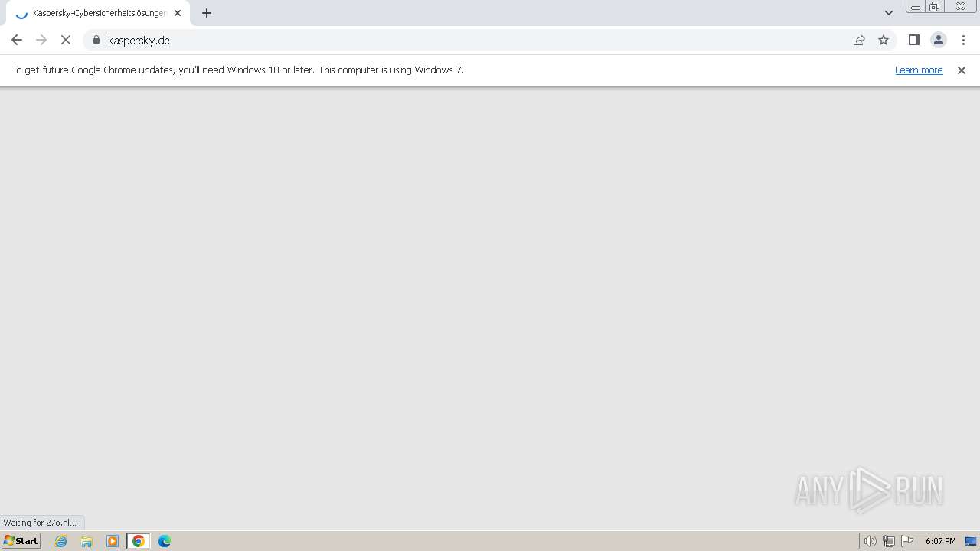Switch to Chrome taskbar button

pos(139,541)
